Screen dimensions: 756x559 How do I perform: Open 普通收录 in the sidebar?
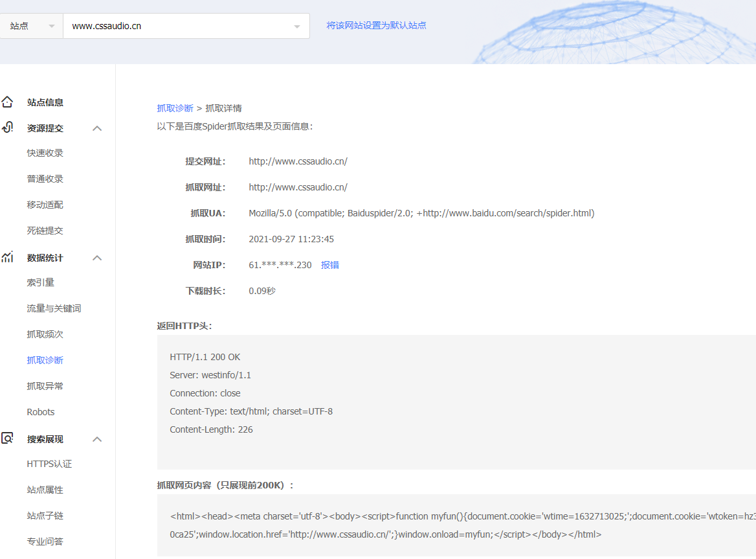45,179
